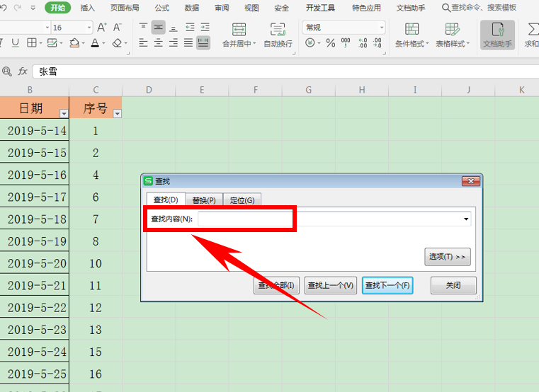Click the redo arrow icon
539x392 pixels.
[18, 8]
